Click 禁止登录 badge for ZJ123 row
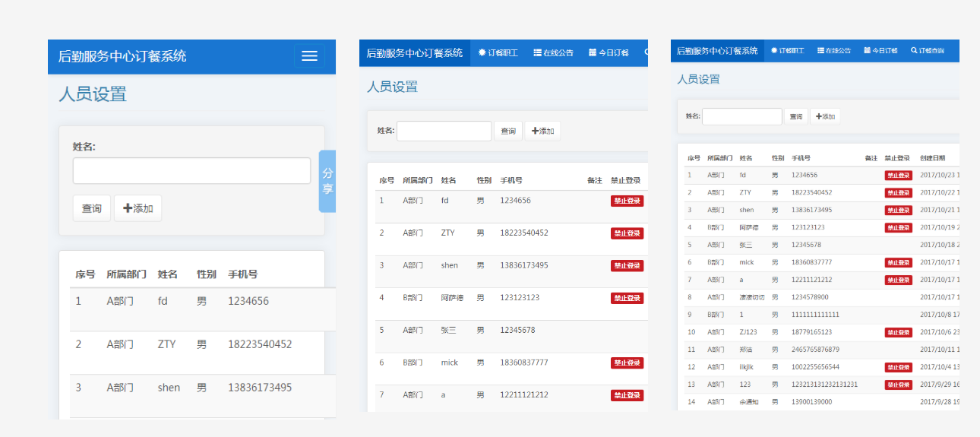Image resolution: width=980 pixels, height=437 pixels. (898, 332)
